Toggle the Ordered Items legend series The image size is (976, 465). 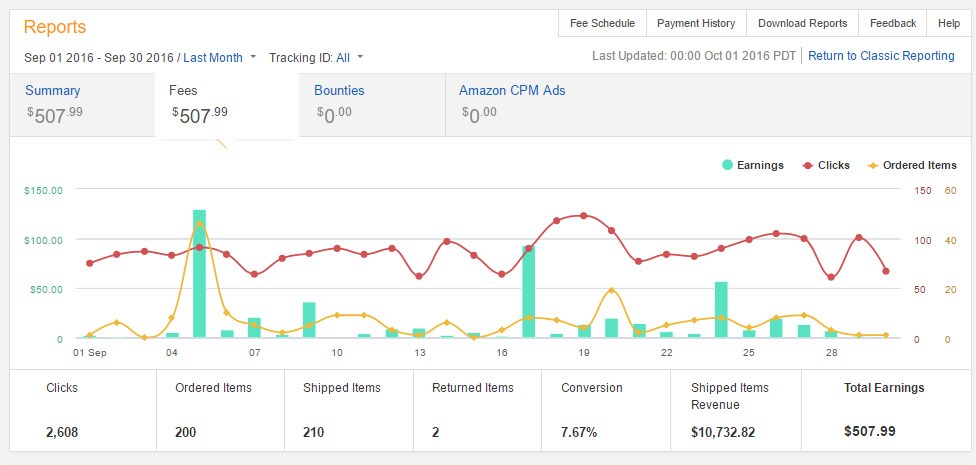click(x=912, y=165)
